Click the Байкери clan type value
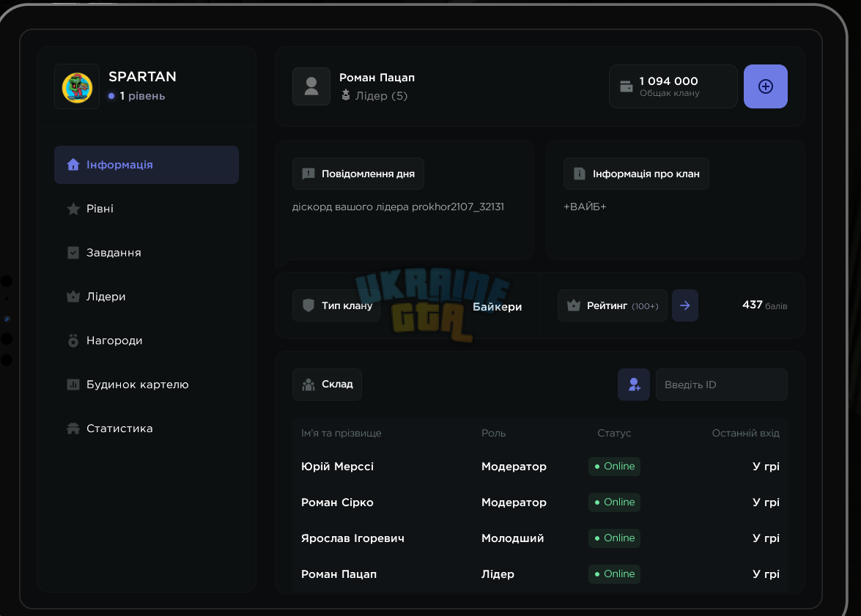This screenshot has width=861, height=616. coord(497,306)
